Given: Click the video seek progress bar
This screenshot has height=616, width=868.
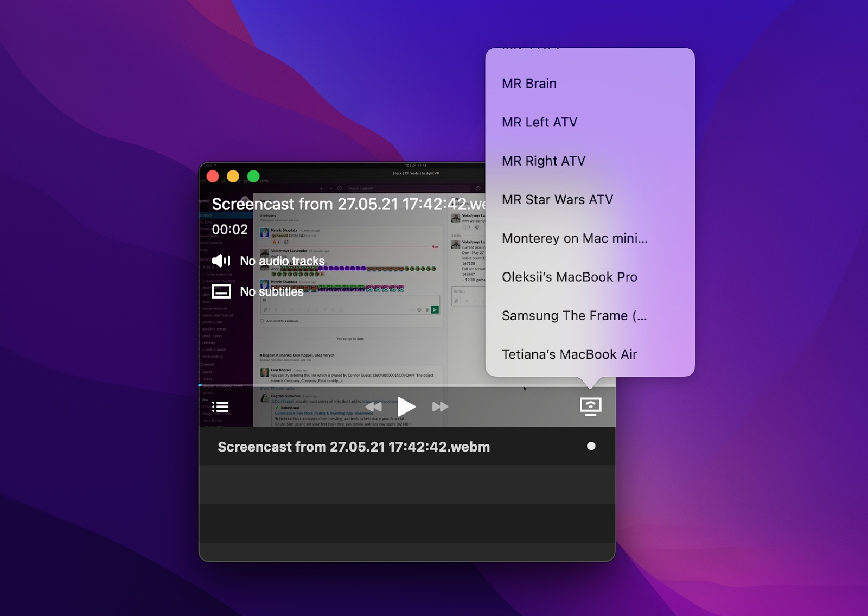Looking at the screenshot, I should (407, 385).
